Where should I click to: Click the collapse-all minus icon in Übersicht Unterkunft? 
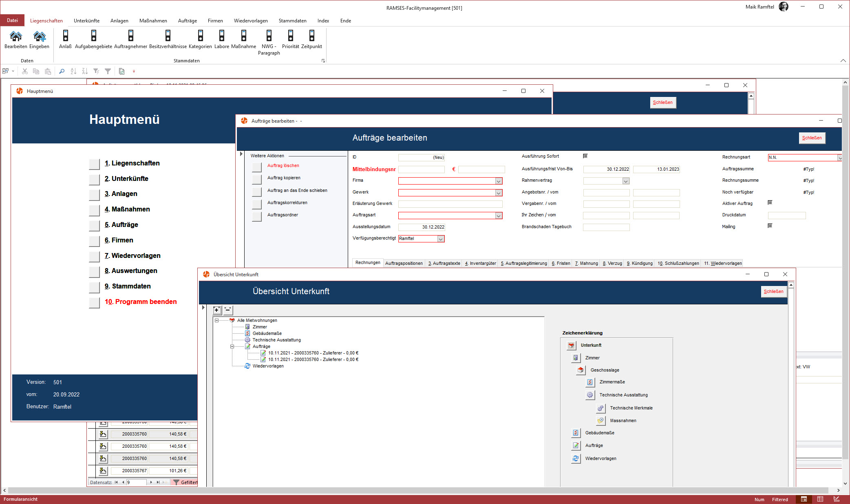228,310
